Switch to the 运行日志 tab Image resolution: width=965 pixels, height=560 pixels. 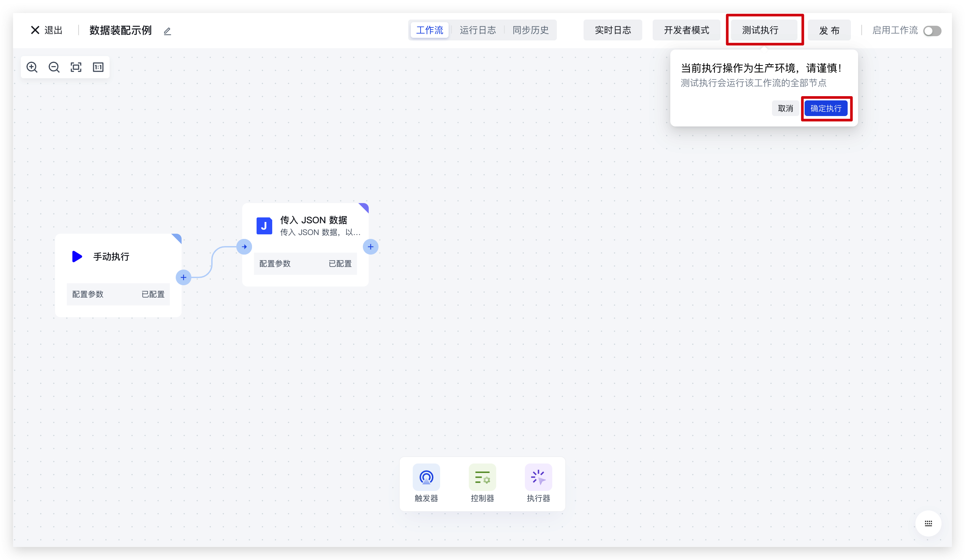(x=478, y=30)
